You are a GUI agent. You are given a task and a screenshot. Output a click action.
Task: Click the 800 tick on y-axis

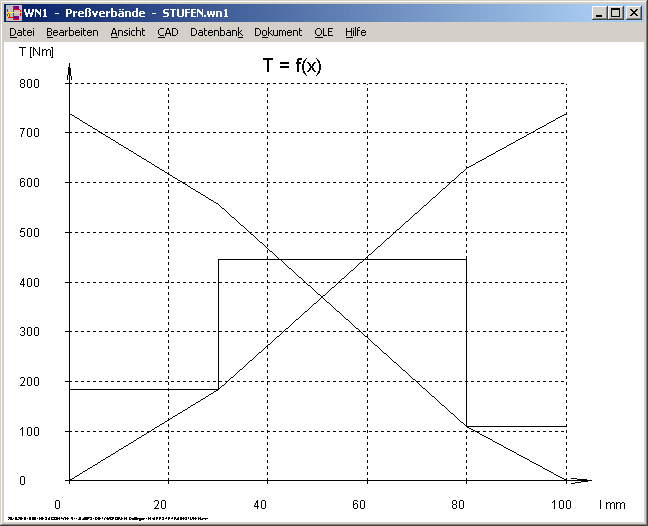click(29, 83)
